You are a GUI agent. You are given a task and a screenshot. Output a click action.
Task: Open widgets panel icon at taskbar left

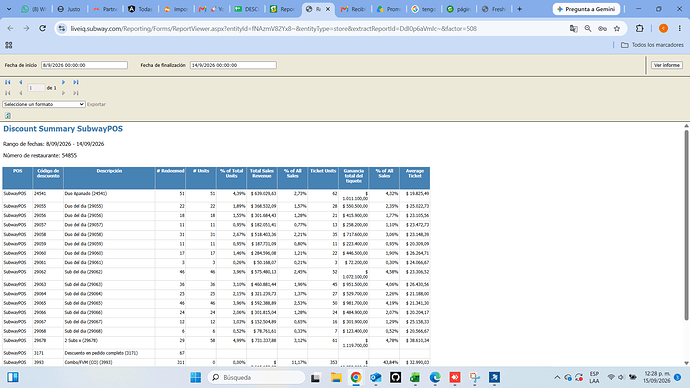13,377
